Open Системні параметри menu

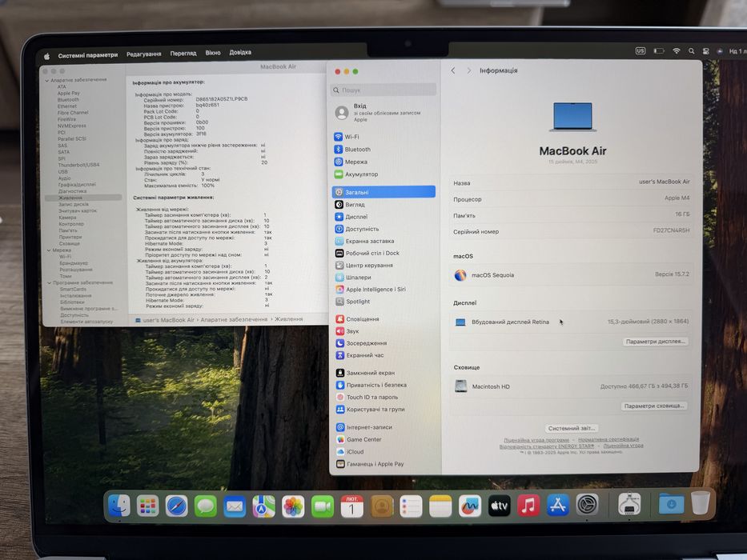(87, 55)
